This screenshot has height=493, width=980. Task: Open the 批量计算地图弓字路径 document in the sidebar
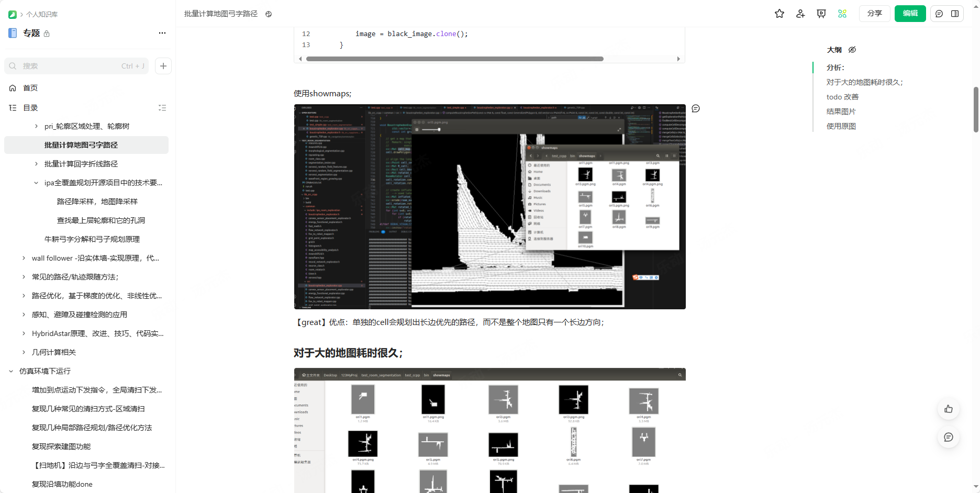coord(86,145)
